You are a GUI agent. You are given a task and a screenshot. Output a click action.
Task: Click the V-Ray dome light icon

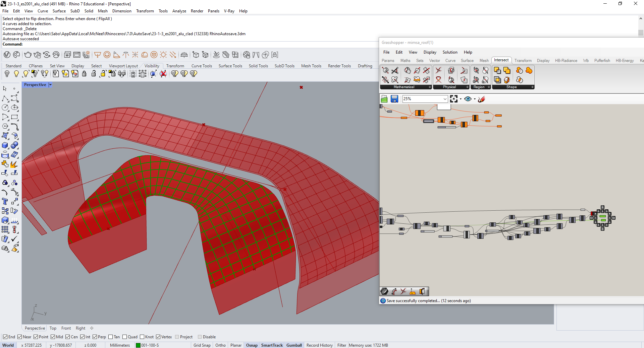coord(145,55)
